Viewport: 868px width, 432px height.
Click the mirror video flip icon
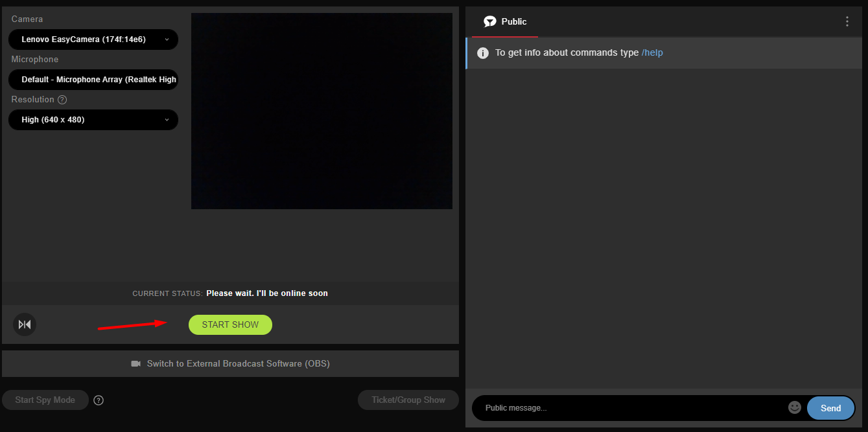25,324
